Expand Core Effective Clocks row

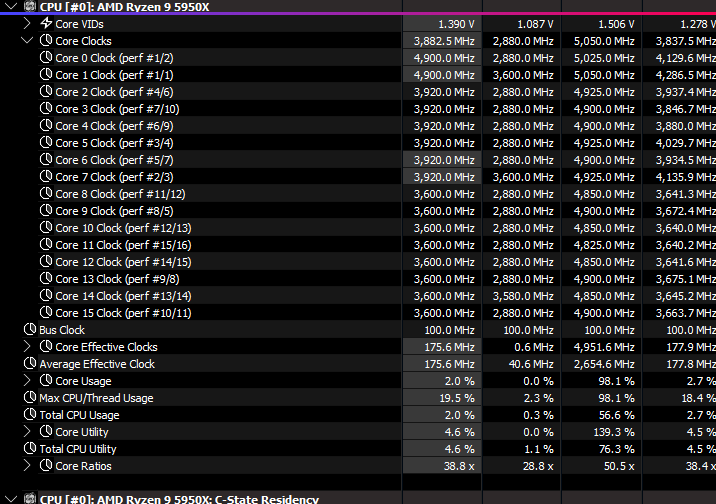[x=27, y=346]
